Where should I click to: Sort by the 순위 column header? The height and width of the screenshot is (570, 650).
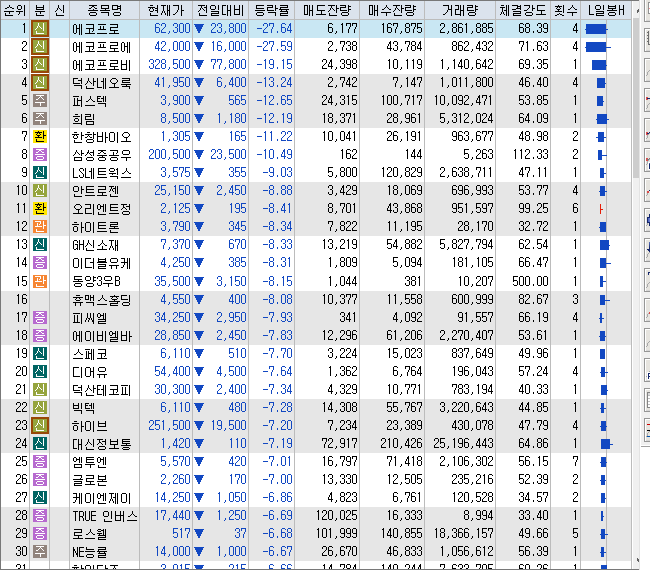(15, 10)
